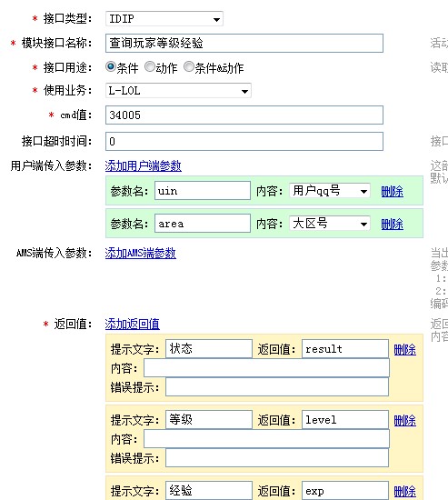Screen dimensions: 448x500
Task: Edit the area parameter name field
Action: (x=203, y=224)
